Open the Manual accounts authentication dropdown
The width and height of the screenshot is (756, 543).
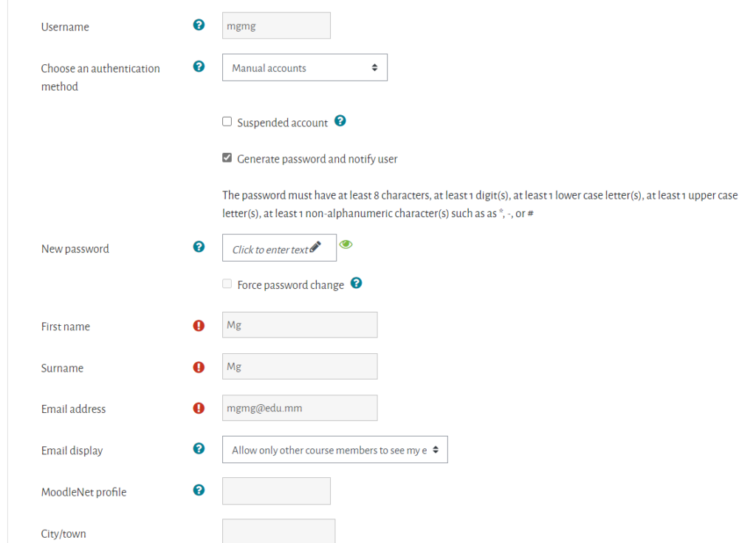pyautogui.click(x=305, y=67)
